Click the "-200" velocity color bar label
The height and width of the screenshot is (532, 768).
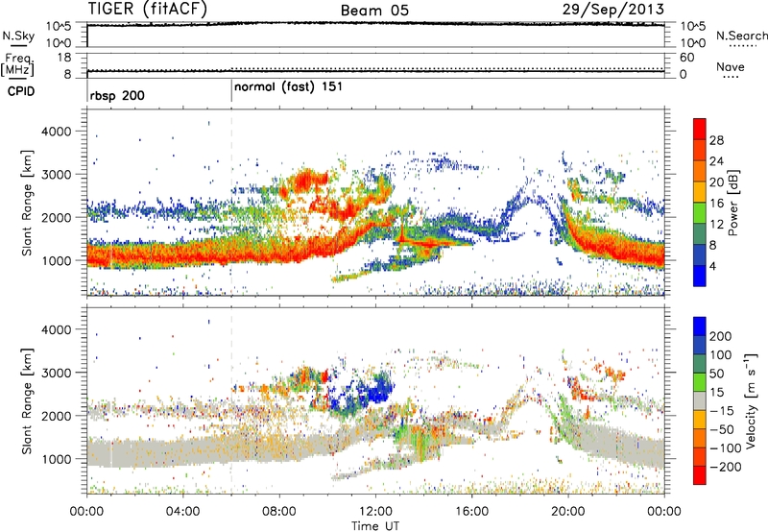725,467
